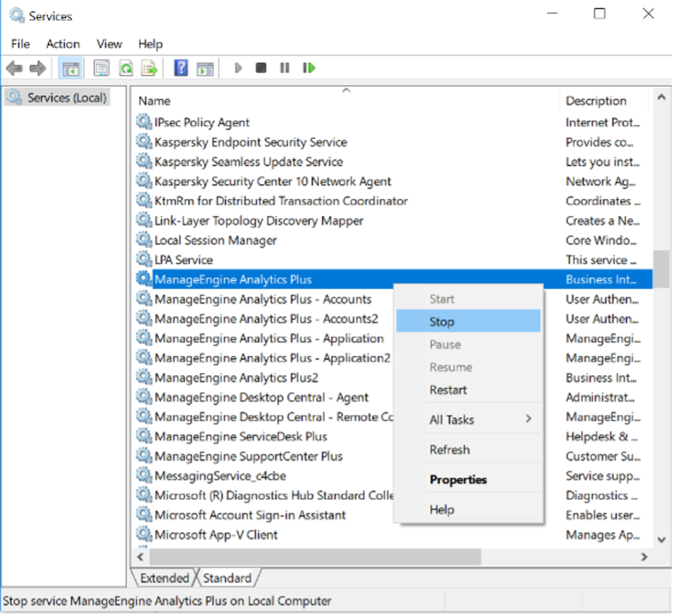This screenshot has height=616, width=674.
Task: Expand the All Tasks submenu
Action: pyautogui.click(x=468, y=419)
